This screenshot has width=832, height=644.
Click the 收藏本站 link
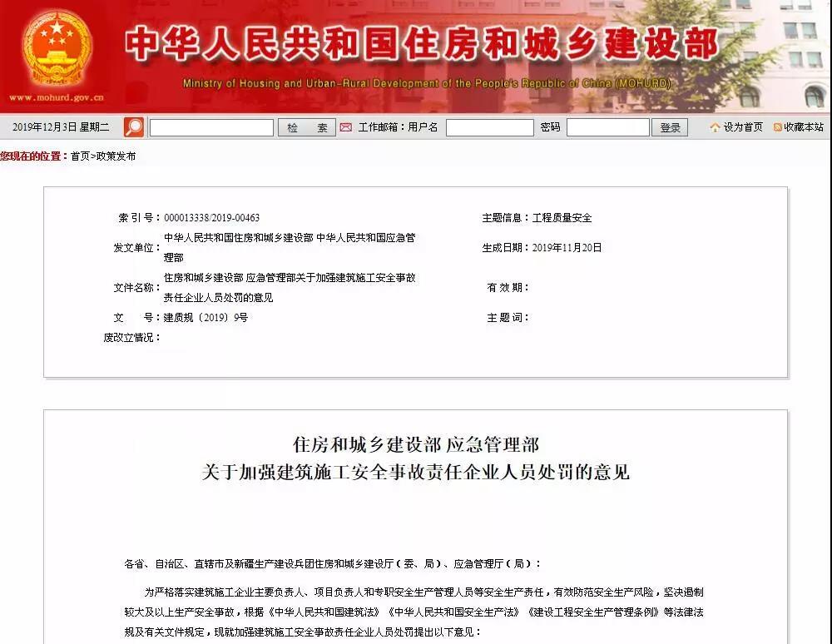(804, 127)
